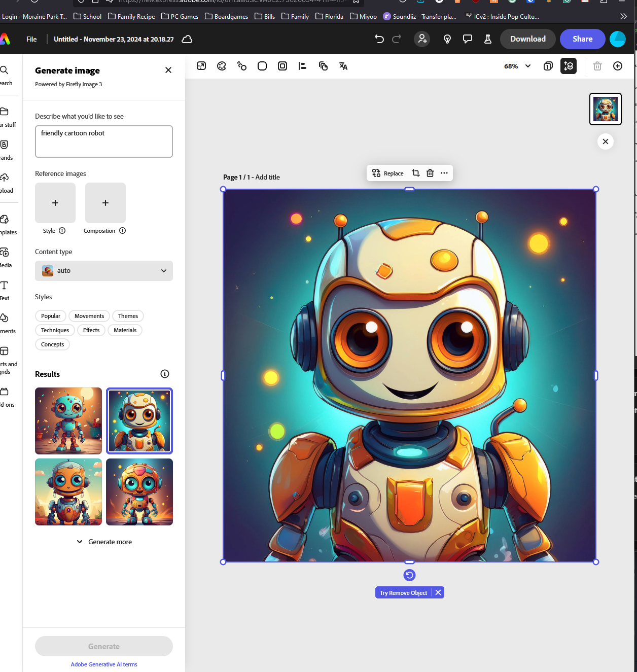The height and width of the screenshot is (672, 637).
Task: Click the Download button
Action: point(527,39)
